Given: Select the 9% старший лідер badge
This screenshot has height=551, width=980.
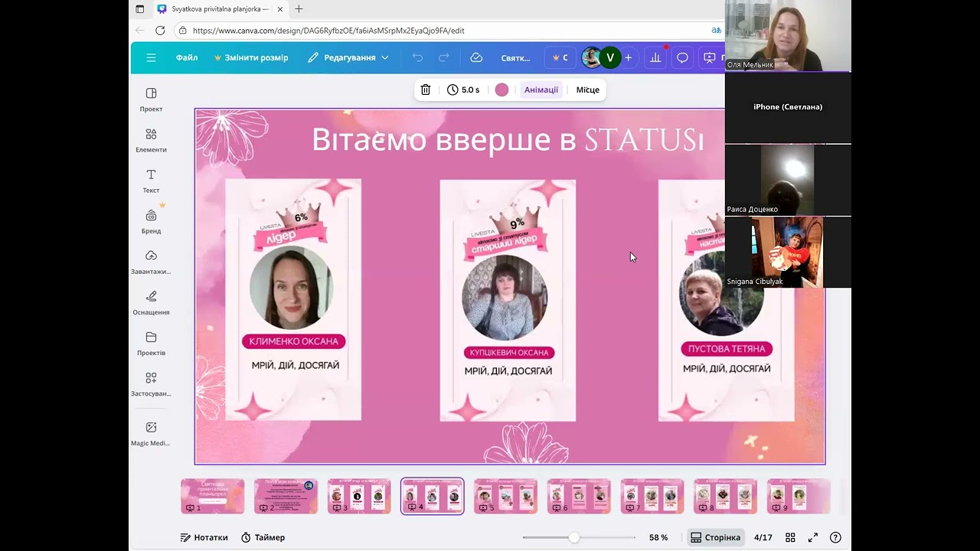Looking at the screenshot, I should coord(505,236).
